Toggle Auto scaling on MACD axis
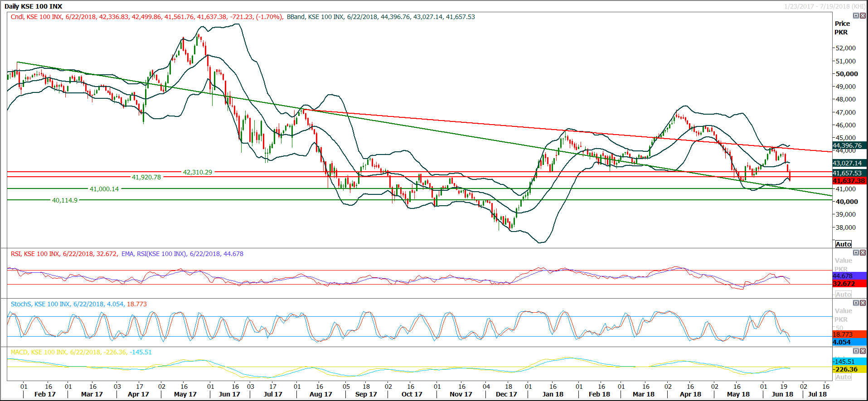The width and height of the screenshot is (868, 401). [x=843, y=377]
